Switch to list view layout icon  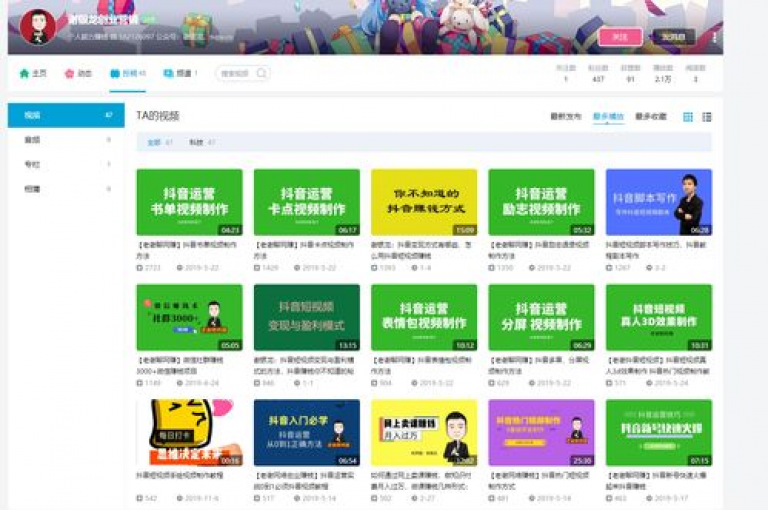[x=707, y=117]
